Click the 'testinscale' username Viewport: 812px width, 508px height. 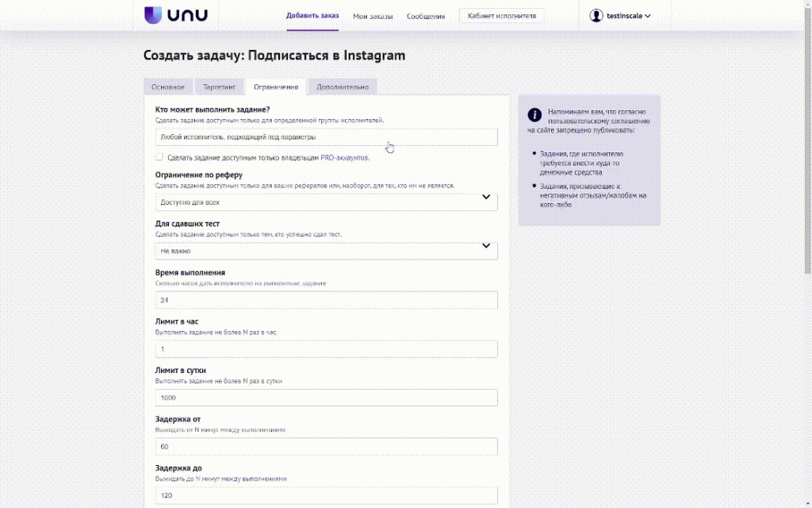tap(624, 16)
